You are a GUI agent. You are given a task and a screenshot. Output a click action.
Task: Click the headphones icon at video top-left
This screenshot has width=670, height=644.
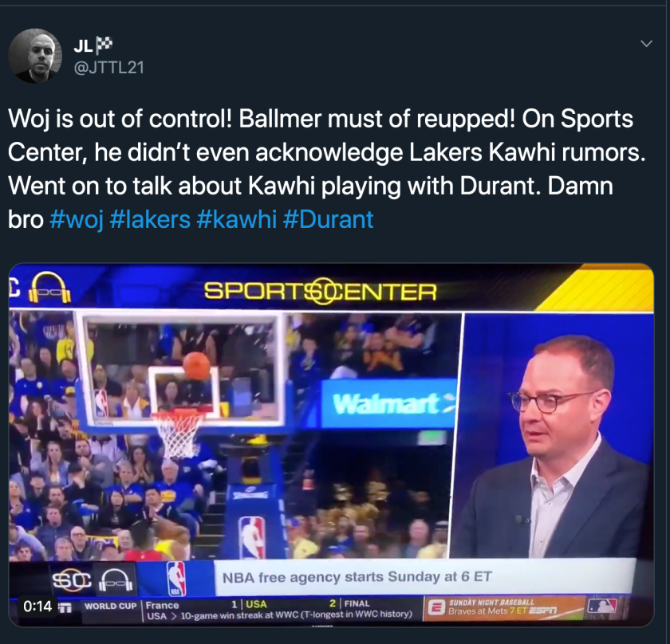tap(49, 288)
